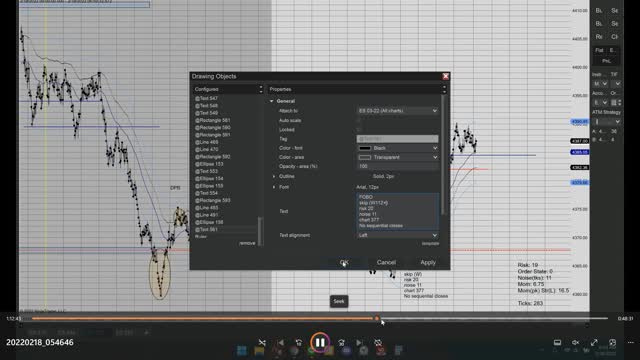Image resolution: width=640 pixels, height=360 pixels.
Task: Click the video seek progress bar
Action: pos(320,318)
